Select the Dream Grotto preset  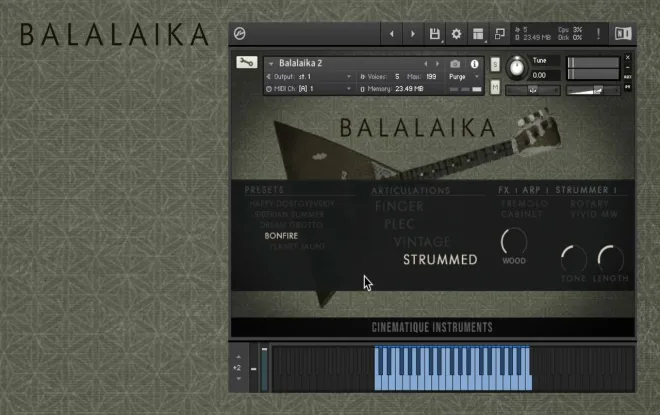tap(291, 225)
